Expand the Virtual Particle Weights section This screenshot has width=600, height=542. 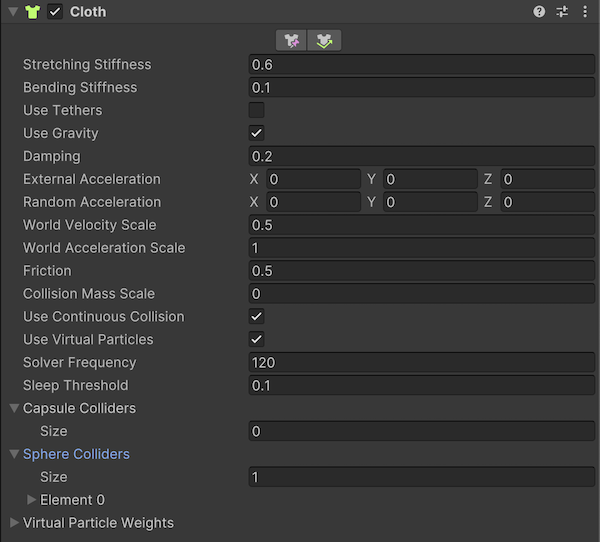(14, 523)
